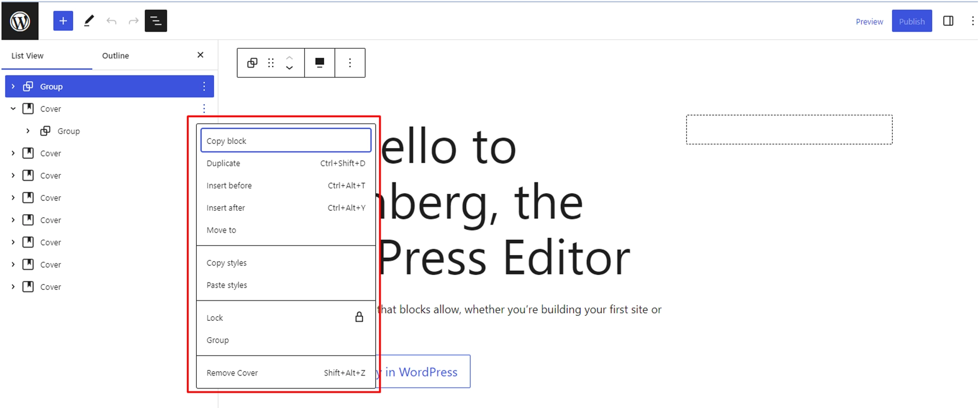This screenshot has height=408, width=980.
Task: Select the nested Group row label
Action: click(69, 131)
